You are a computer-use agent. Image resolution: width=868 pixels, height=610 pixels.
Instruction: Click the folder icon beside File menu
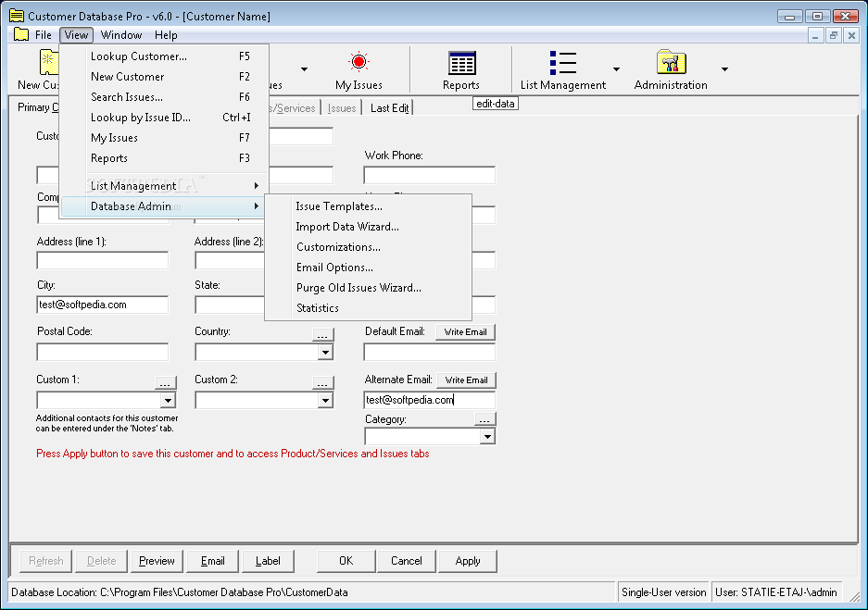(x=21, y=34)
